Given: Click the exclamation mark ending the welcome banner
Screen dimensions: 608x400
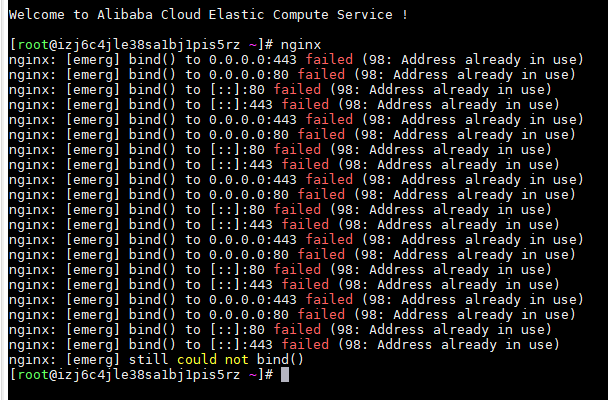Looking at the screenshot, I should [x=404, y=15].
